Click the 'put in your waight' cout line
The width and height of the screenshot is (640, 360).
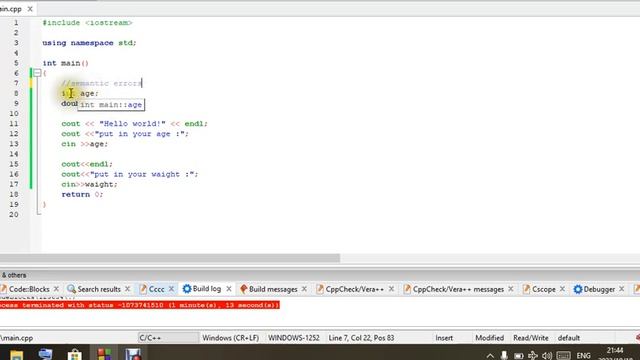130,174
